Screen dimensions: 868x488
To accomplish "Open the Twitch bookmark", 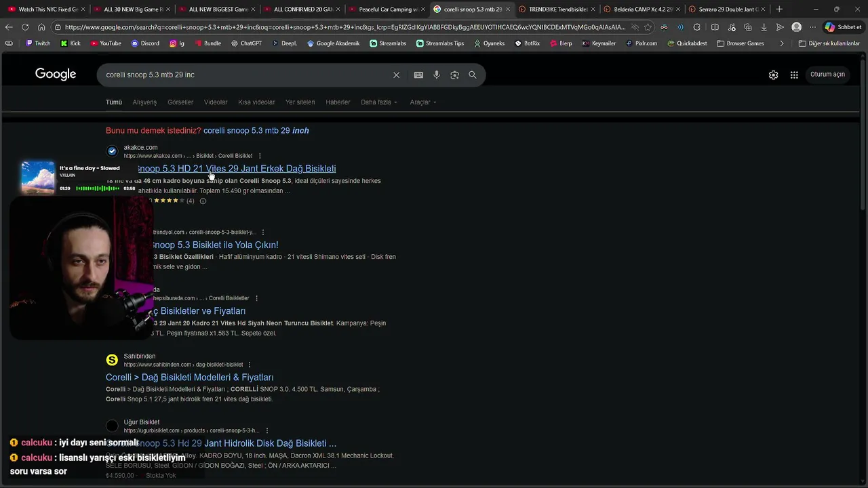I will coord(38,43).
